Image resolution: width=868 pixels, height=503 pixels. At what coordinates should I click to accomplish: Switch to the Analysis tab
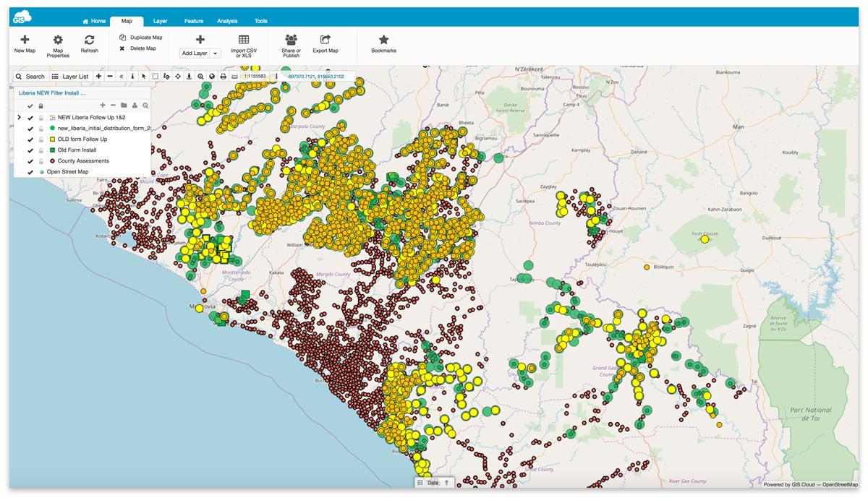[227, 22]
